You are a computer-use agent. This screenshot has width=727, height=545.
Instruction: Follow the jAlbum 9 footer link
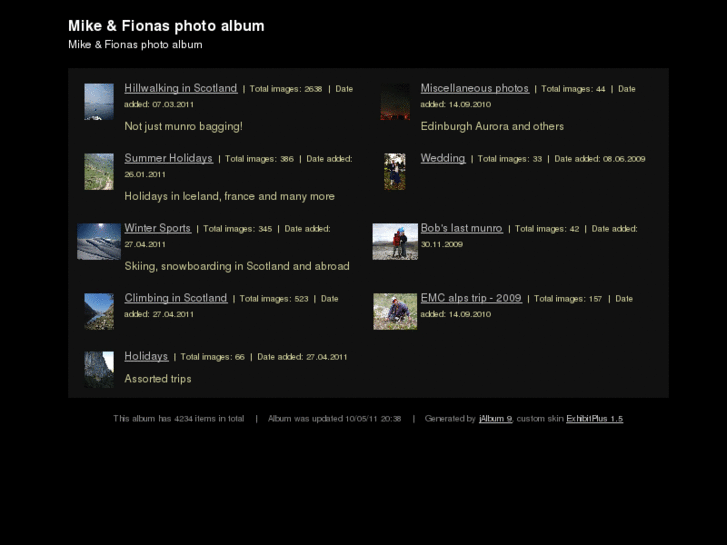tap(496, 418)
